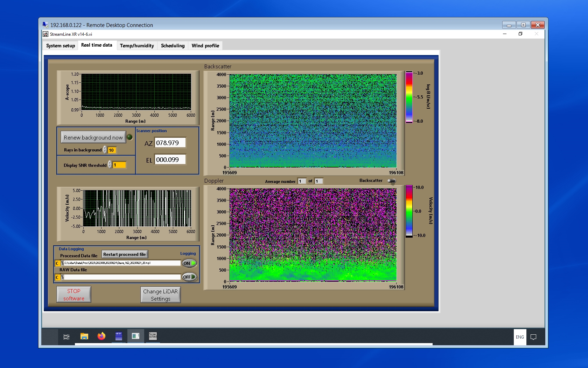This screenshot has height=368, width=588.
Task: Click the blue striped taskbar app icon
Action: (119, 336)
